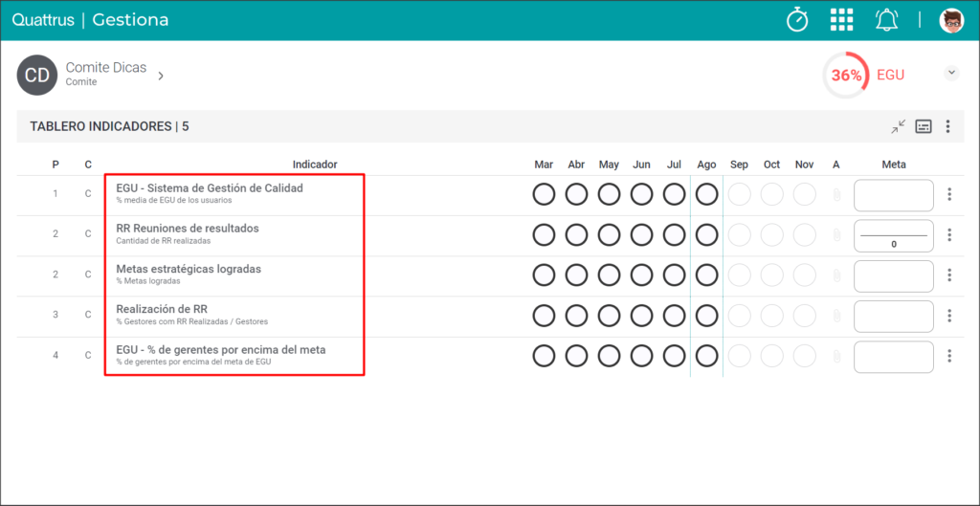Click Meta field for Metas estratégicas logradas
Screen dimensions: 980x506
click(894, 276)
